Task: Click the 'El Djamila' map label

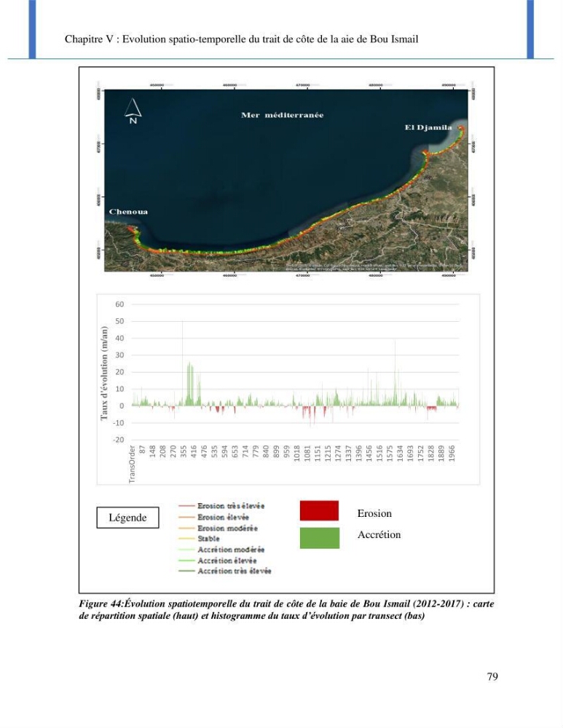Action: 428,127
